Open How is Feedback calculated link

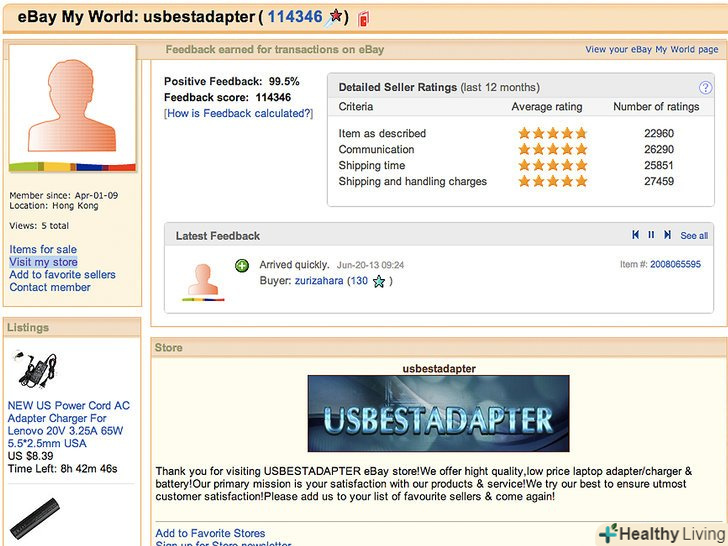pyautogui.click(x=239, y=113)
